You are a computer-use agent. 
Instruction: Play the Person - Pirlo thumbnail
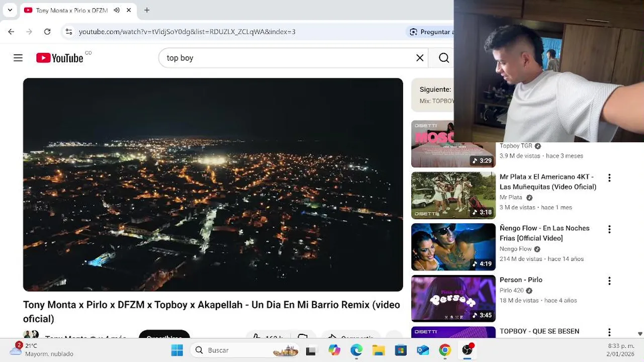tap(453, 299)
